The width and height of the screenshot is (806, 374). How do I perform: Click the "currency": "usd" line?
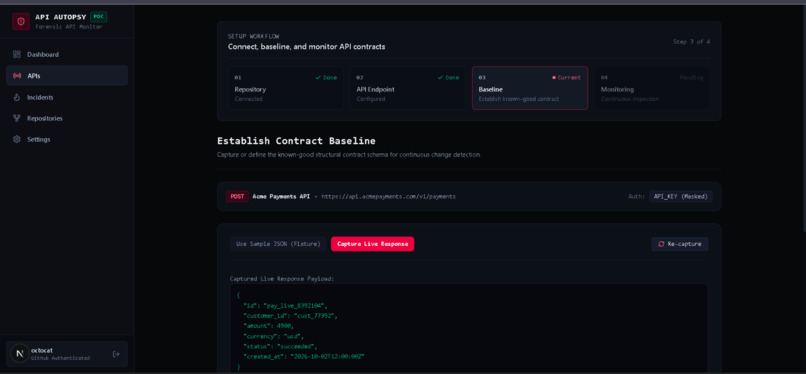point(273,336)
